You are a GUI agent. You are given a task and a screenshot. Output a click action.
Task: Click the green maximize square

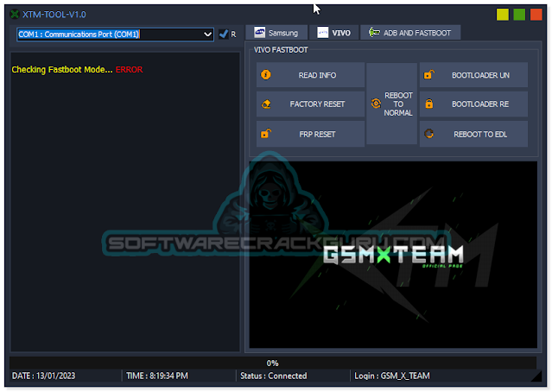click(519, 15)
